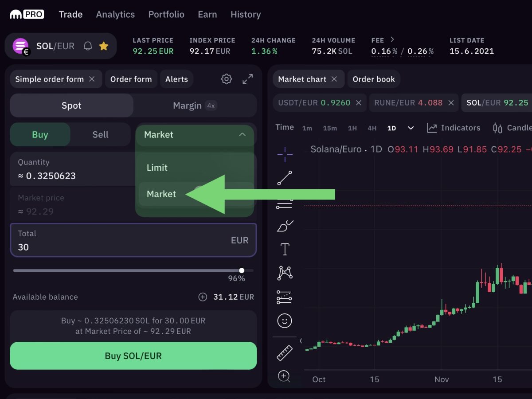Image resolution: width=532 pixels, height=399 pixels.
Task: Expand the order form panel to fullscreen
Action: 248,79
